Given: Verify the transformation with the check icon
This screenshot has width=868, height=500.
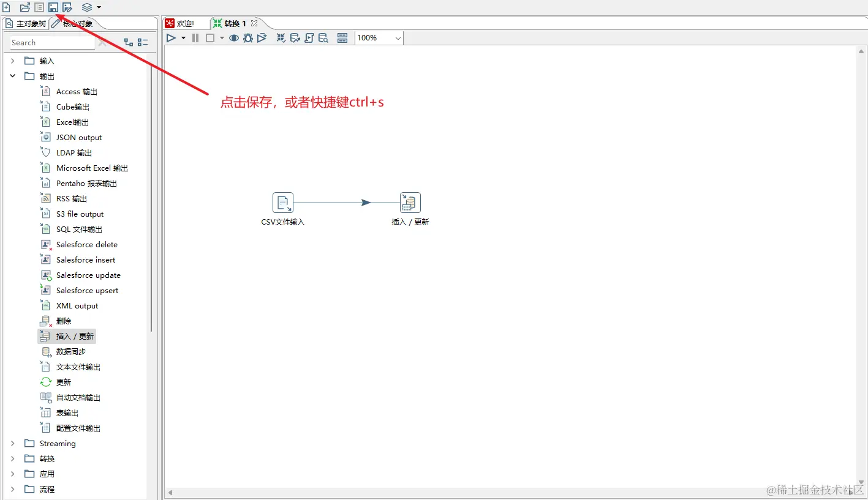Looking at the screenshot, I should [x=281, y=38].
